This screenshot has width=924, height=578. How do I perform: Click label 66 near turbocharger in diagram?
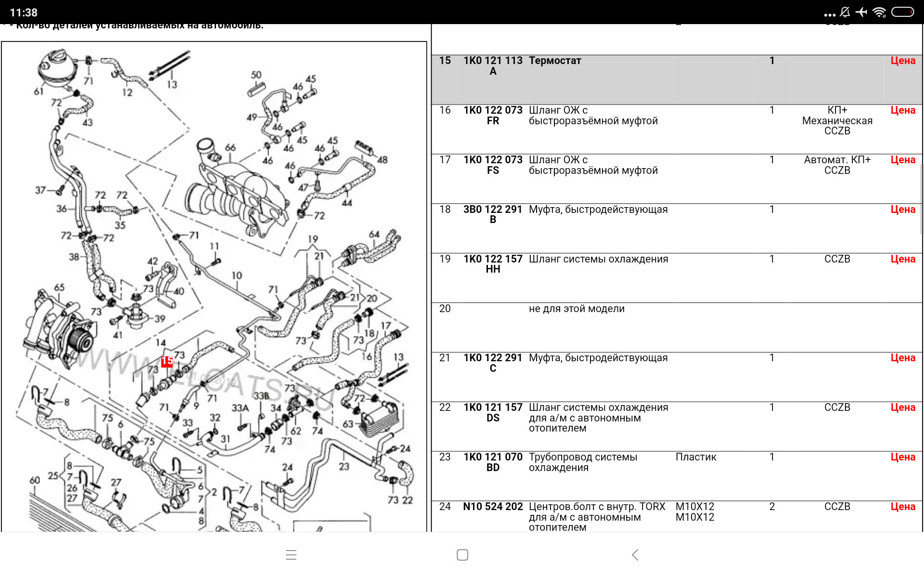coord(231,147)
